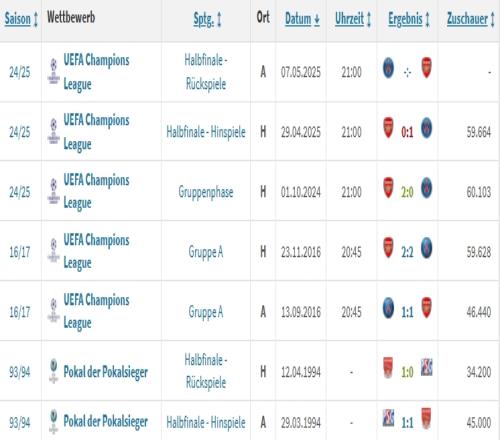Click PSG crest in the 29.04.2025 row

point(427,128)
